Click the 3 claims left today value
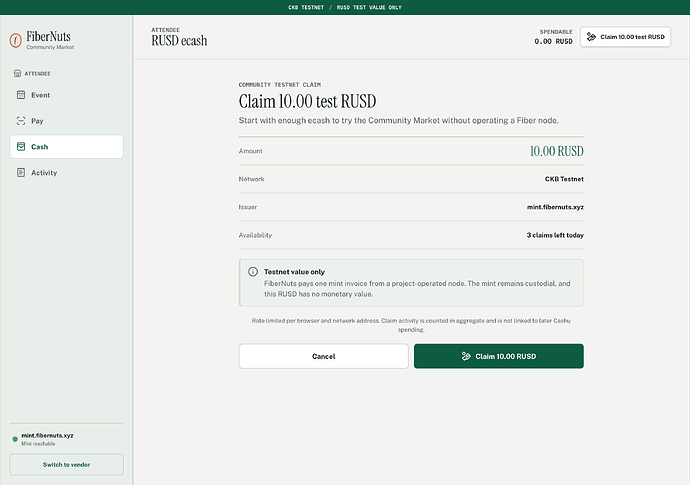This screenshot has width=690, height=485. point(555,235)
